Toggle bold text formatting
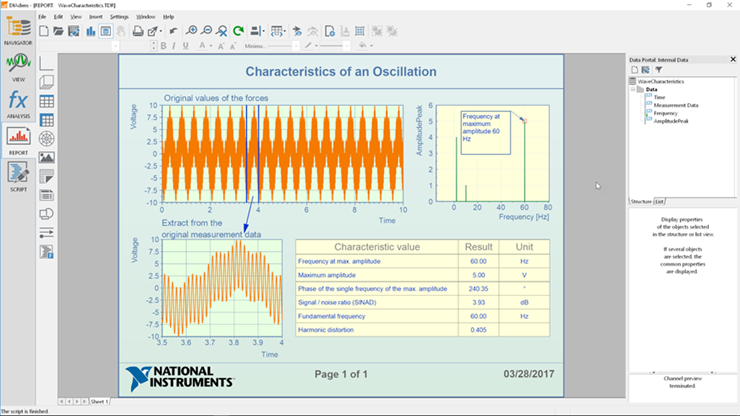 pos(162,45)
